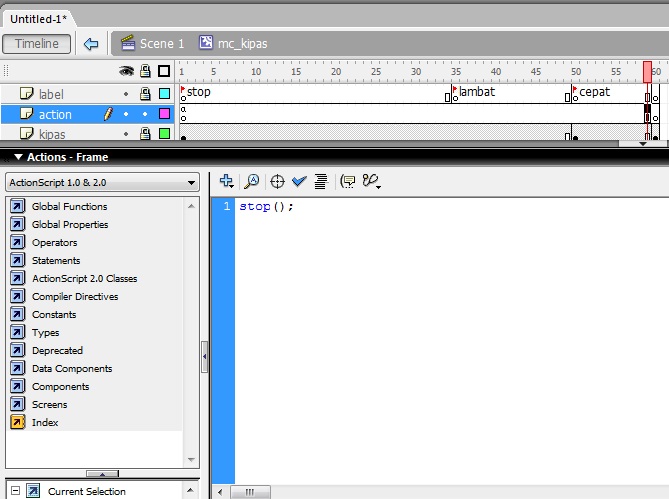Click the red playhead marker on timeline ruler

[647, 72]
